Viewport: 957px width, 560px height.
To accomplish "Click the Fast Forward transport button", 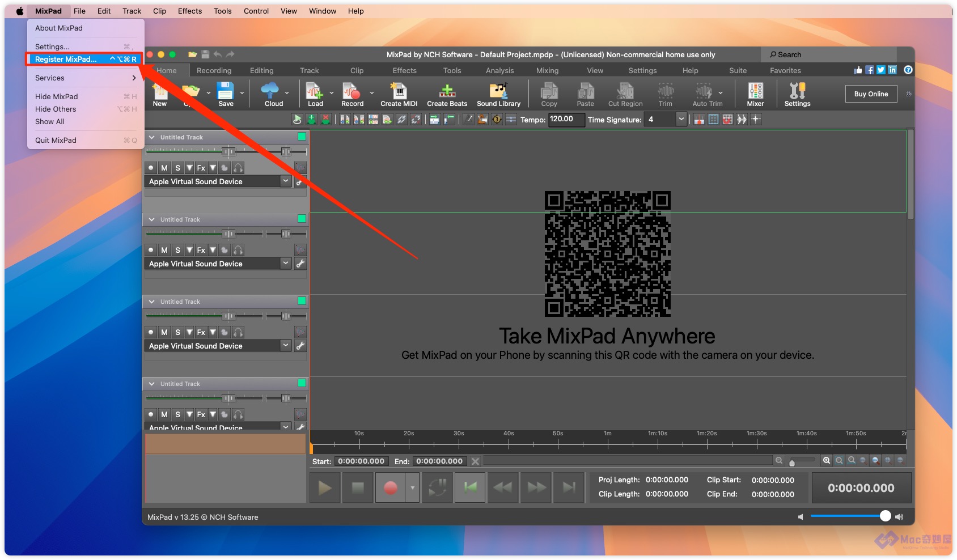I will point(536,487).
